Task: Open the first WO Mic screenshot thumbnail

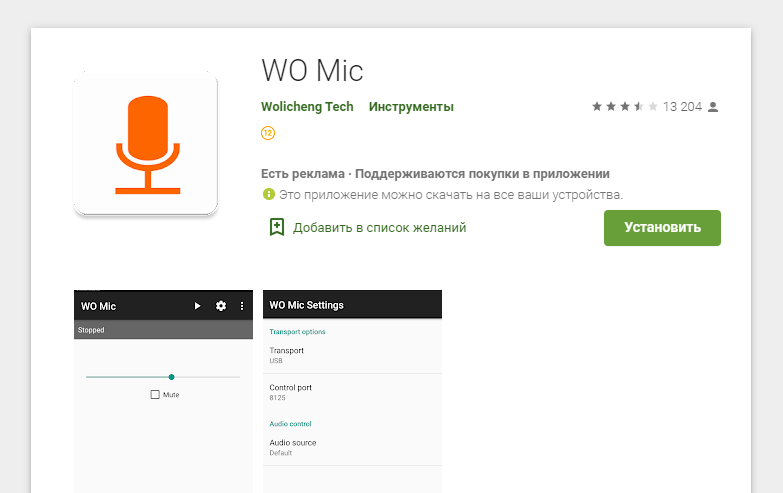Action: click(x=163, y=391)
